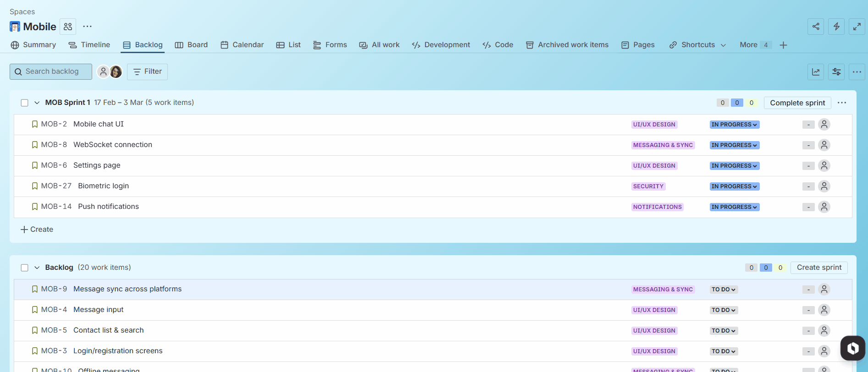Open the floating chat assistant icon
This screenshot has width=868, height=372.
click(853, 348)
